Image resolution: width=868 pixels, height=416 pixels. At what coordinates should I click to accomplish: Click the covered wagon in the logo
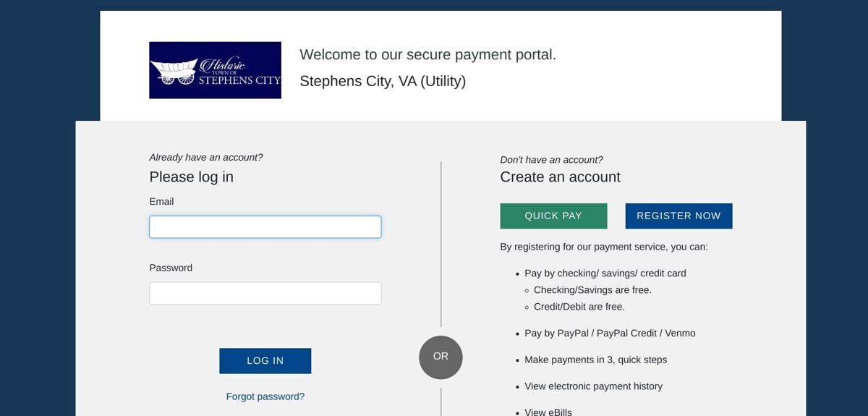coord(174,72)
